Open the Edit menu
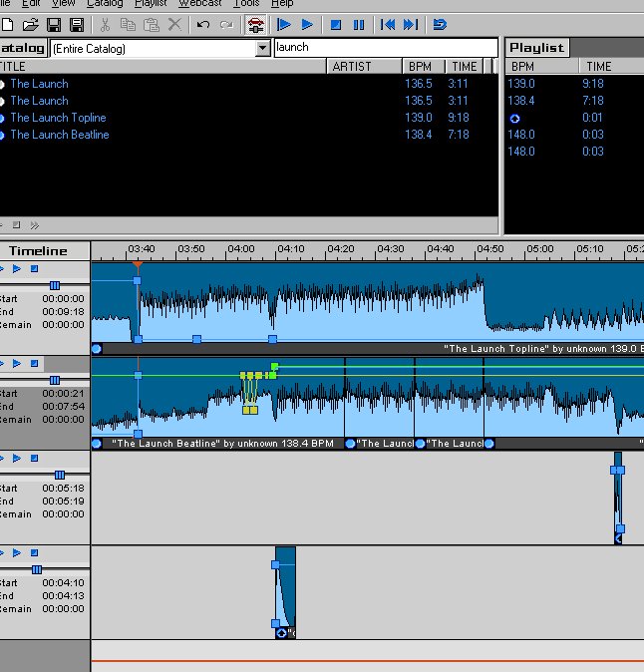 (x=31, y=3)
